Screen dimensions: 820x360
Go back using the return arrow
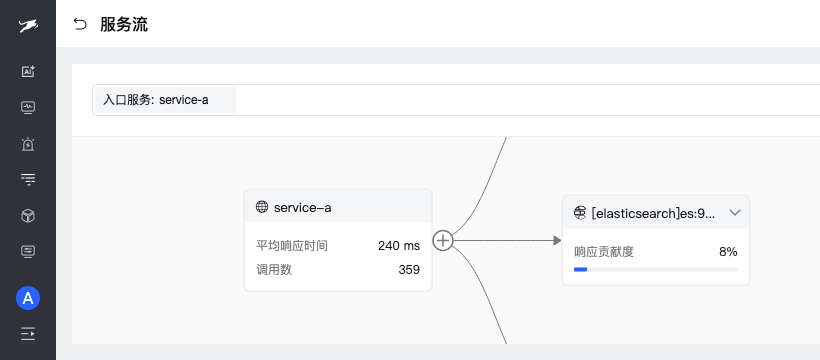point(79,24)
